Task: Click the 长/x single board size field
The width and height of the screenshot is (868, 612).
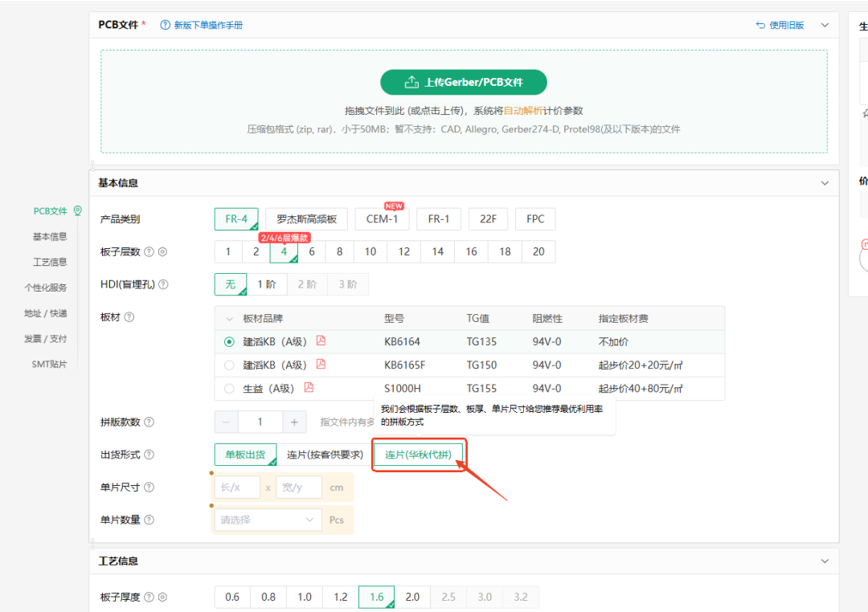Action: [237, 488]
